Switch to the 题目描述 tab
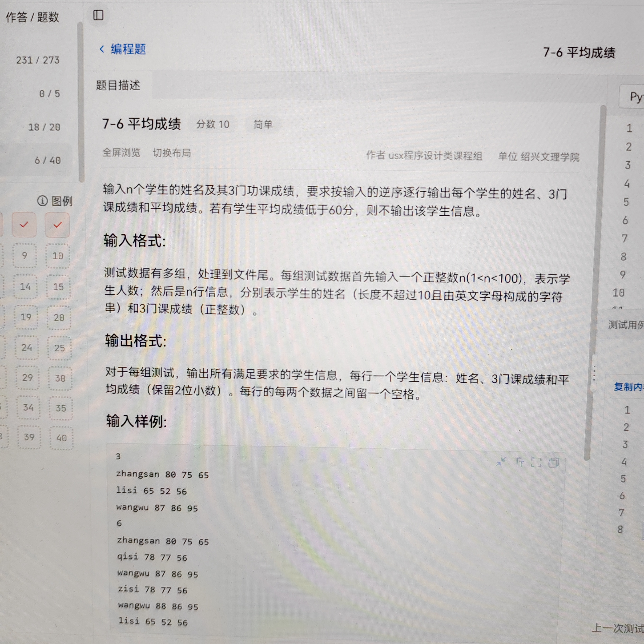Image resolution: width=644 pixels, height=644 pixels. 118,85
